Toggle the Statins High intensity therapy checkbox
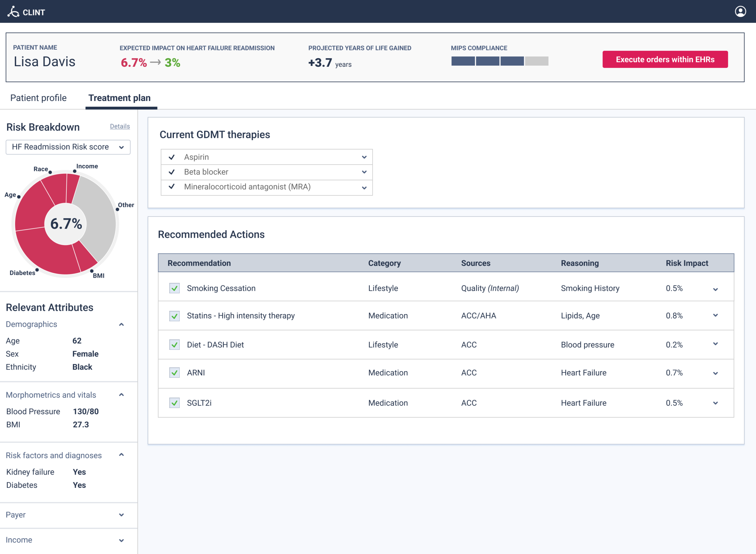Viewport: 756px width, 554px height. (x=174, y=316)
